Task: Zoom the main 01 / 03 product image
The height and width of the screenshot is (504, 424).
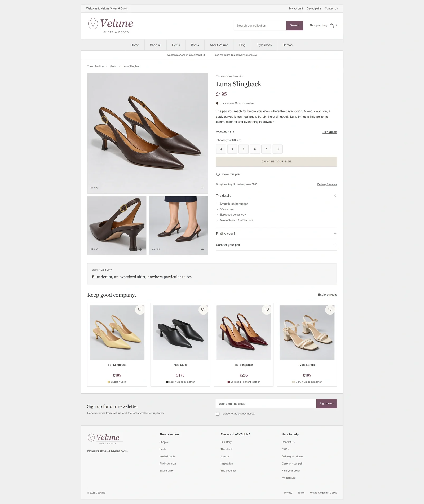Action: [x=202, y=188]
